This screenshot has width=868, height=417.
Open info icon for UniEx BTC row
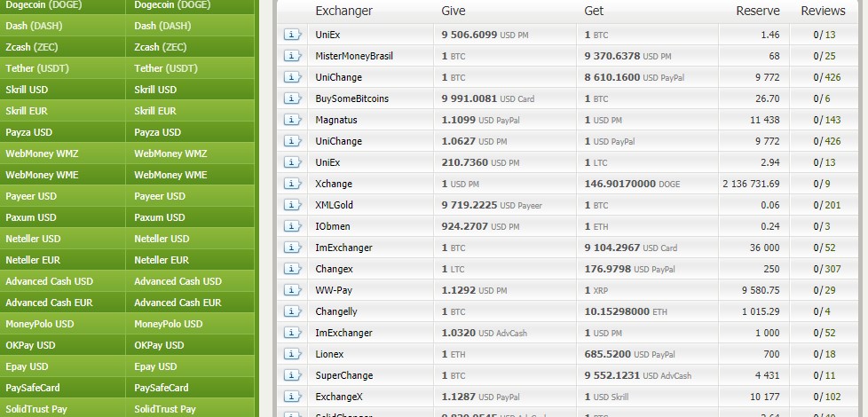point(292,35)
